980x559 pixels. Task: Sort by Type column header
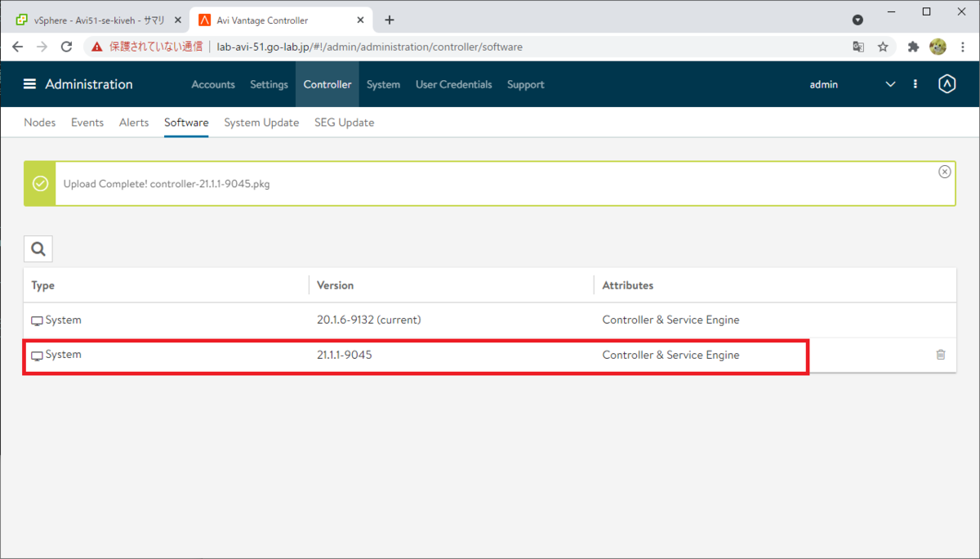43,285
